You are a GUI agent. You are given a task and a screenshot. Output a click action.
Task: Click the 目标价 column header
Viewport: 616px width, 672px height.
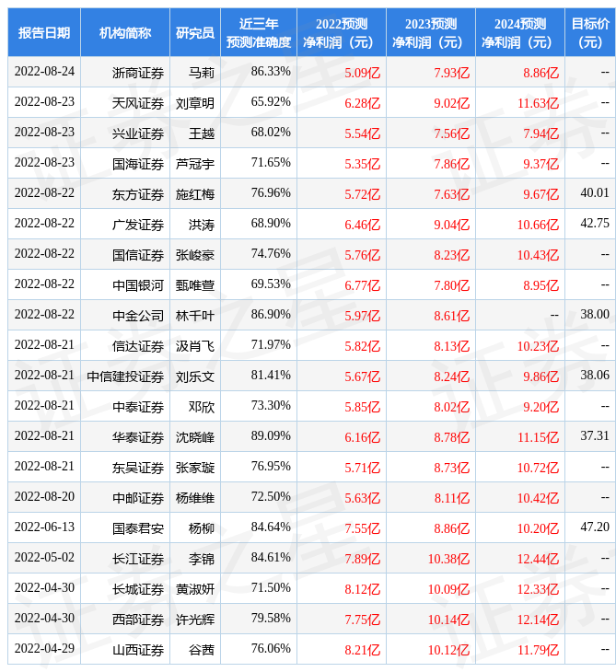tap(590, 32)
